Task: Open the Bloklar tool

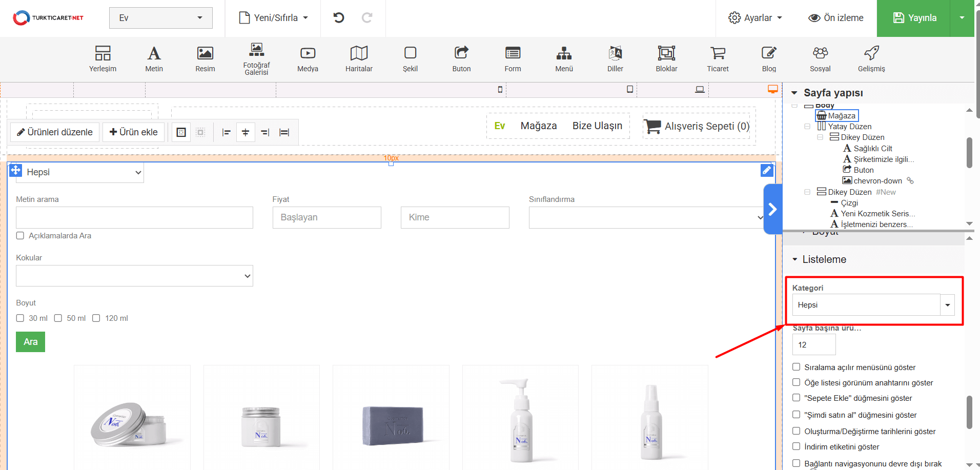Action: click(x=666, y=58)
